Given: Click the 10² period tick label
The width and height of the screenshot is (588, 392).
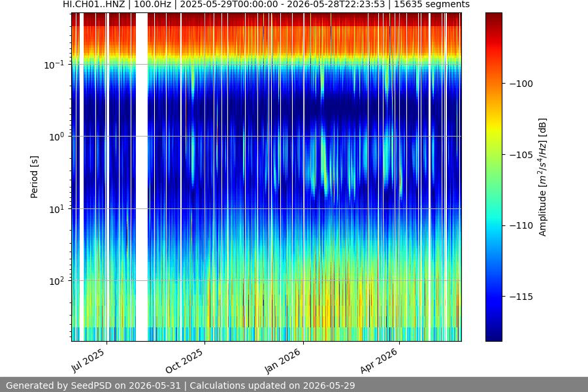Looking at the screenshot, I should (56, 282).
